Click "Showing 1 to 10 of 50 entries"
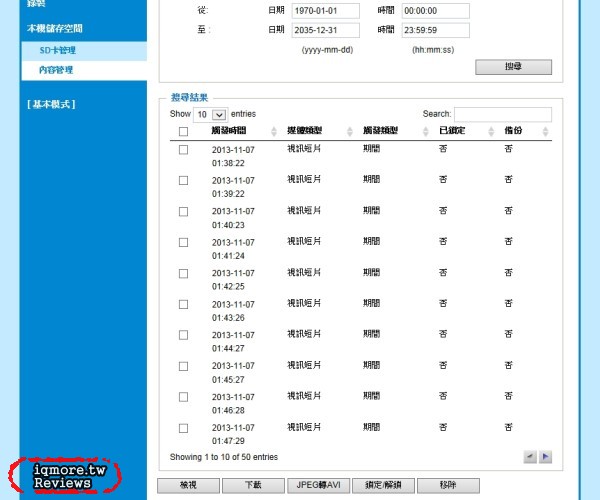This screenshot has width=600, height=500. [x=224, y=457]
